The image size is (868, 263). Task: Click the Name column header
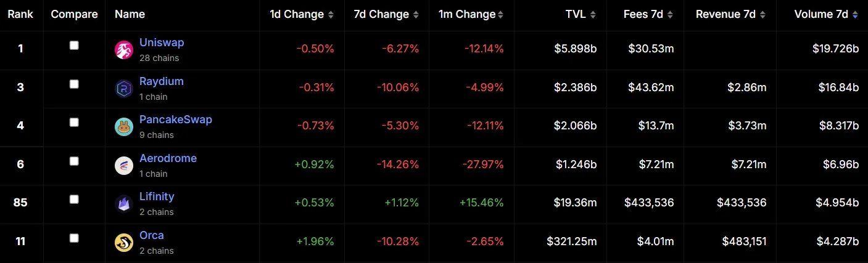(130, 14)
